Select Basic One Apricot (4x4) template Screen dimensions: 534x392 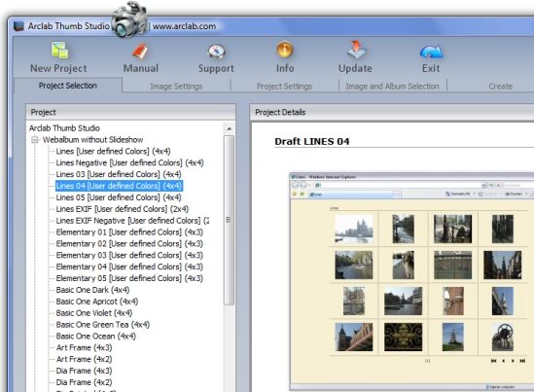(x=97, y=302)
